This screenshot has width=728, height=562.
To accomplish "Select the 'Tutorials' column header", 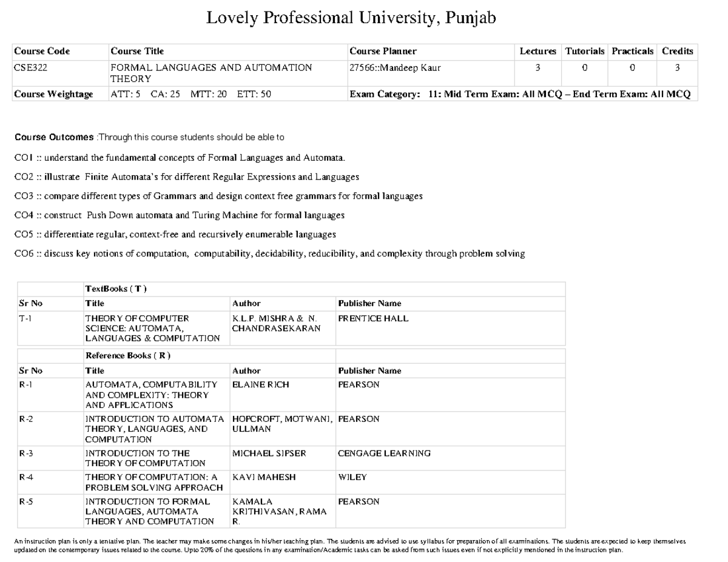I will (x=585, y=52).
